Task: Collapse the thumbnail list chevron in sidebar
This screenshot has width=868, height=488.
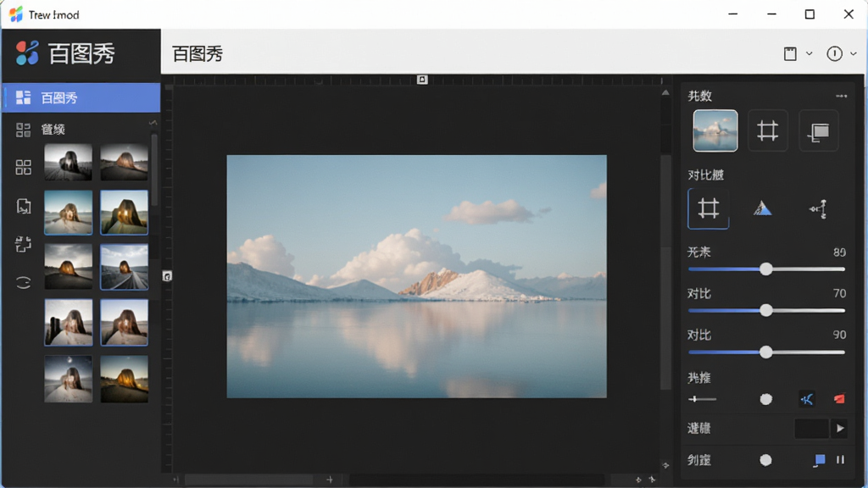Action: coord(153,122)
